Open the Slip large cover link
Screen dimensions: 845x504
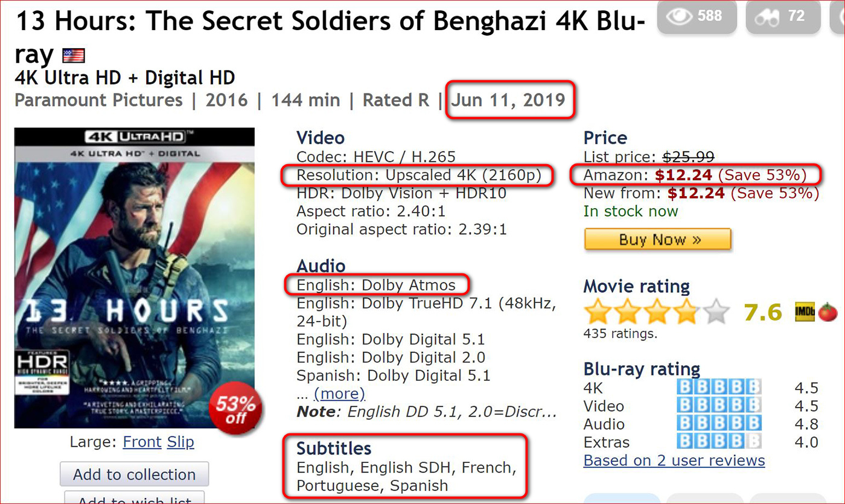[180, 442]
